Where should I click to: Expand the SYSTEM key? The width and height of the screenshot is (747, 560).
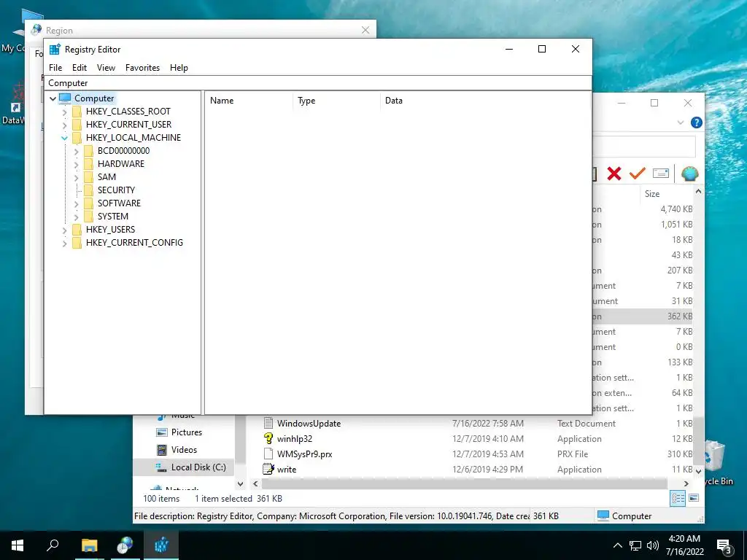76,217
